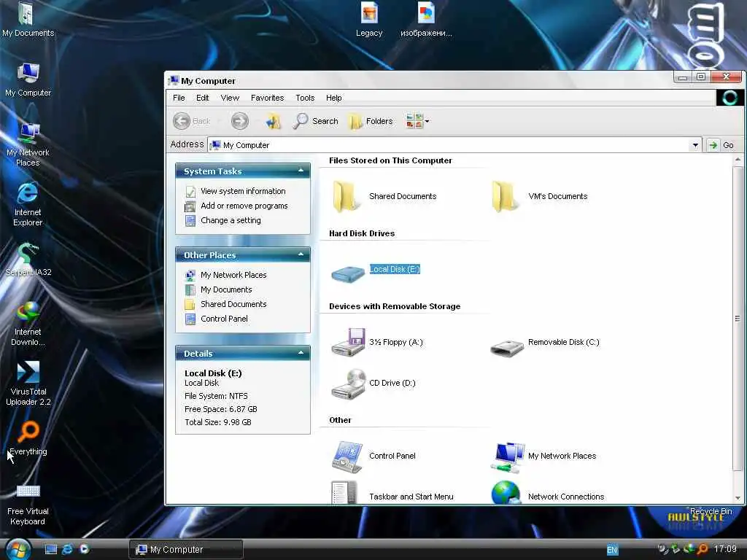747x560 pixels.
Task: Click Show Desktop quick launch icon
Action: 51,549
